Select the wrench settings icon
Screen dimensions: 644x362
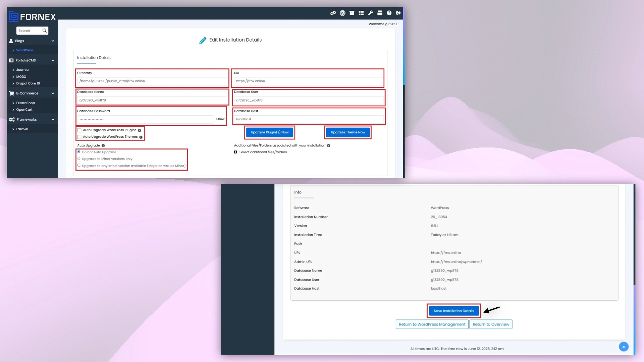[371, 13]
